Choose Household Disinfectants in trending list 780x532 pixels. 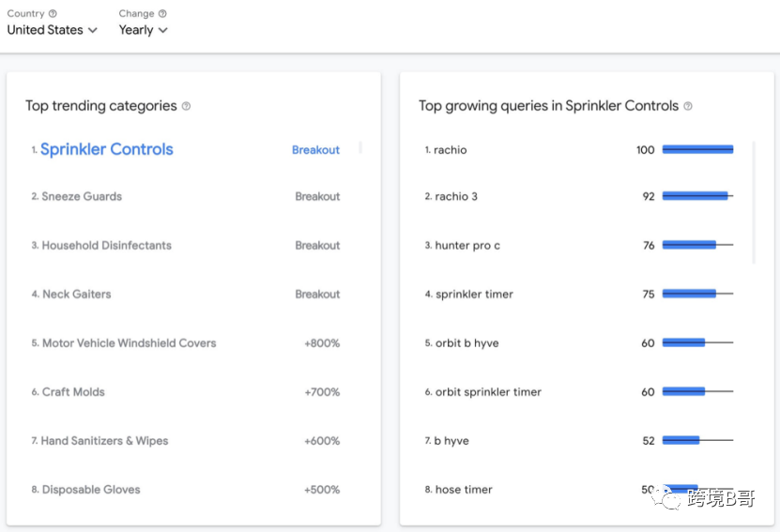(107, 246)
